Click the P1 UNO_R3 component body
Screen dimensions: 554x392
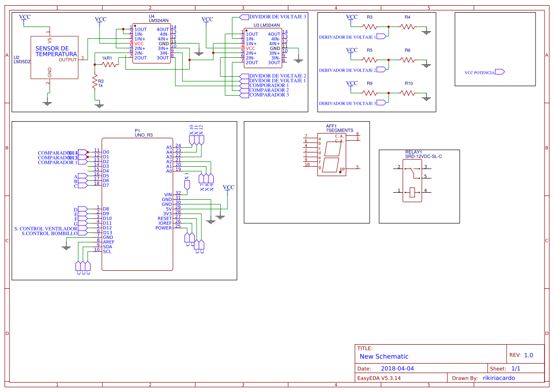[x=137, y=204]
